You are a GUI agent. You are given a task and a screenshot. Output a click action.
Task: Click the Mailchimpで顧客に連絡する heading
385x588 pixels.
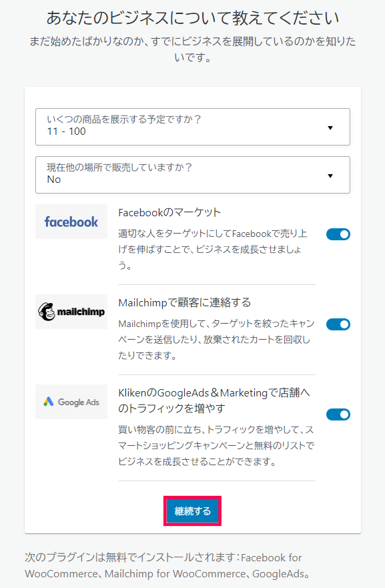pos(184,302)
